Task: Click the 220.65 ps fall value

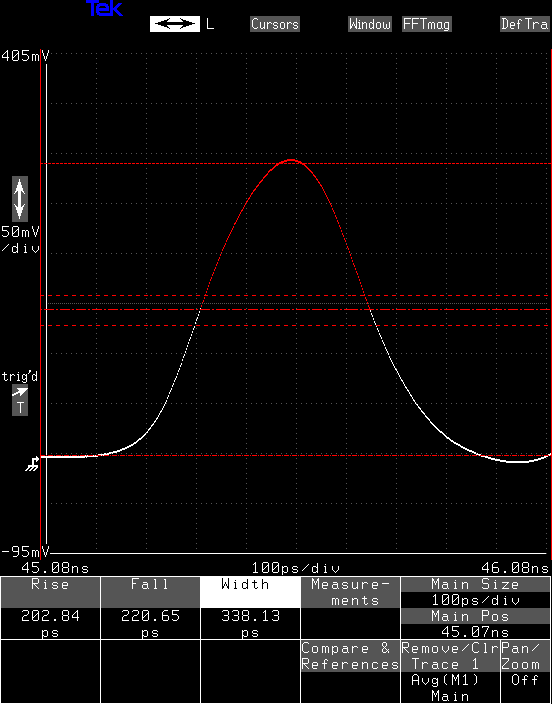Action: [x=150, y=624]
